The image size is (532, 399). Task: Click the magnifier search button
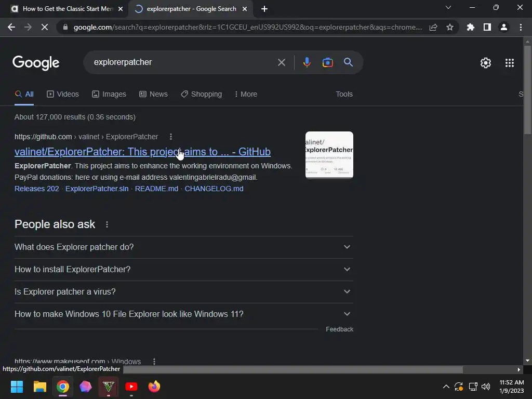coord(348,62)
